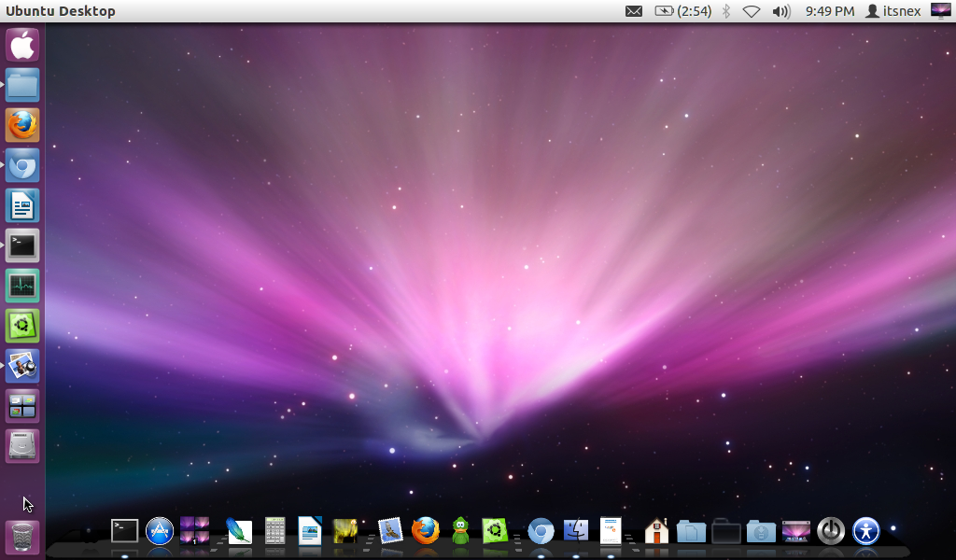Launch Firefox from the bottom dock
This screenshot has height=560, width=956.
coord(425,532)
